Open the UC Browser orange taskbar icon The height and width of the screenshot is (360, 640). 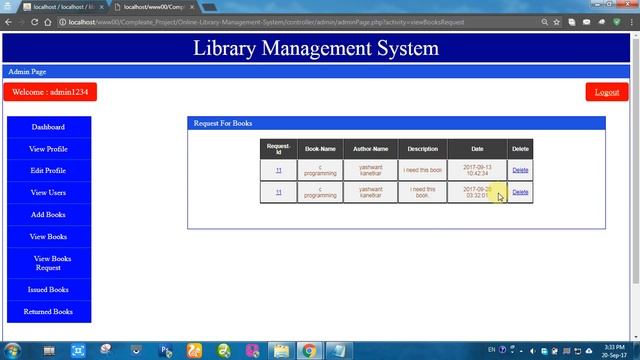(194, 351)
